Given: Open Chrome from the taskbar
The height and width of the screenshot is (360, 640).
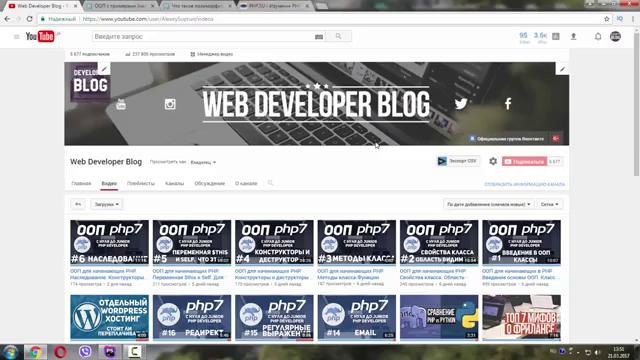Looking at the screenshot, I should pyautogui.click(x=36, y=352).
